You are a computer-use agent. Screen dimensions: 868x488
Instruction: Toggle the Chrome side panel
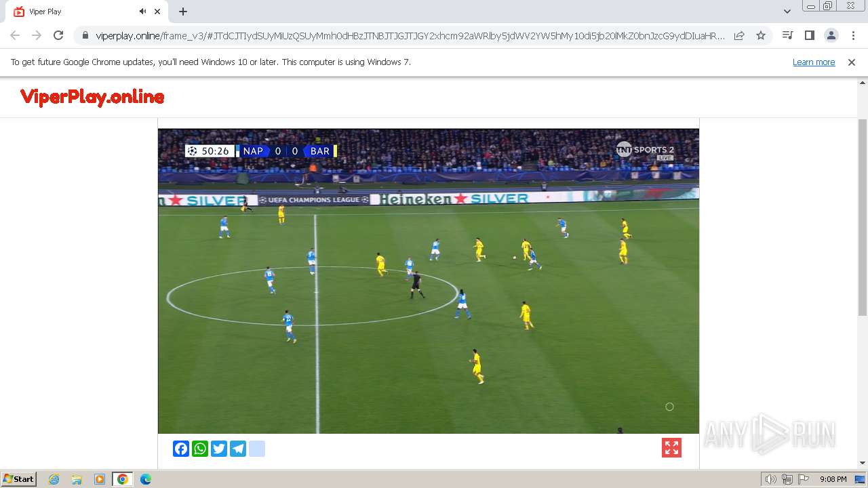click(809, 35)
